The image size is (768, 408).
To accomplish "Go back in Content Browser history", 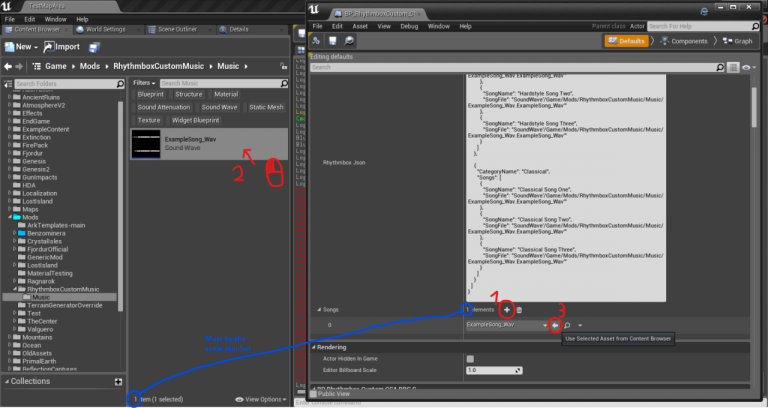I will point(8,66).
